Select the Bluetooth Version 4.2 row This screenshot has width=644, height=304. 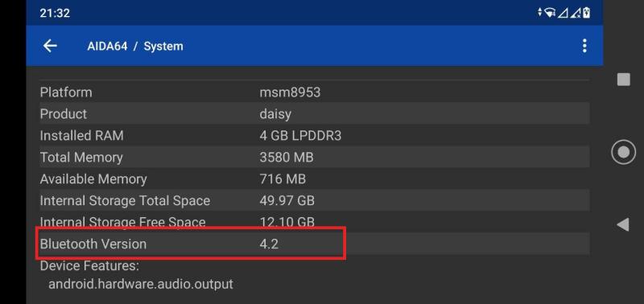(315, 244)
